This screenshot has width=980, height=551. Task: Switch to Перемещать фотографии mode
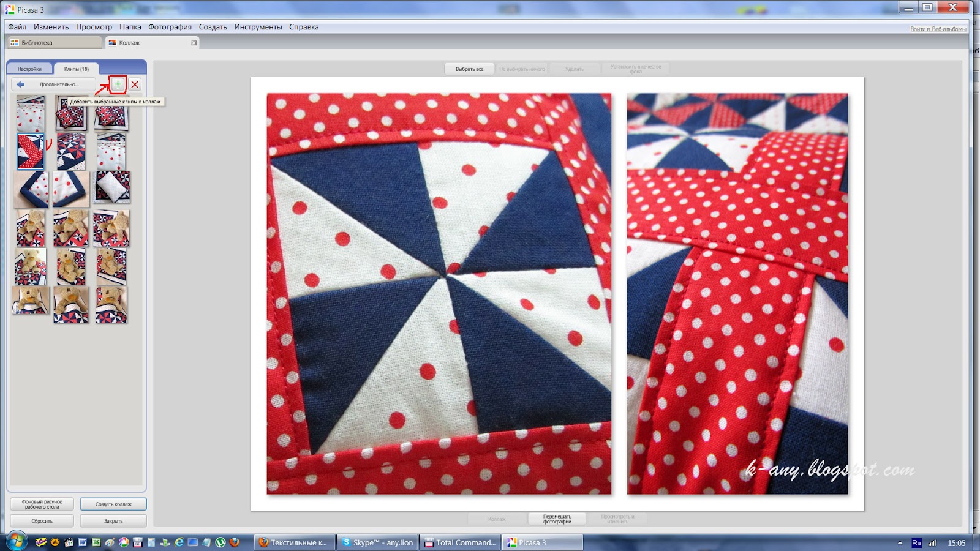point(557,519)
